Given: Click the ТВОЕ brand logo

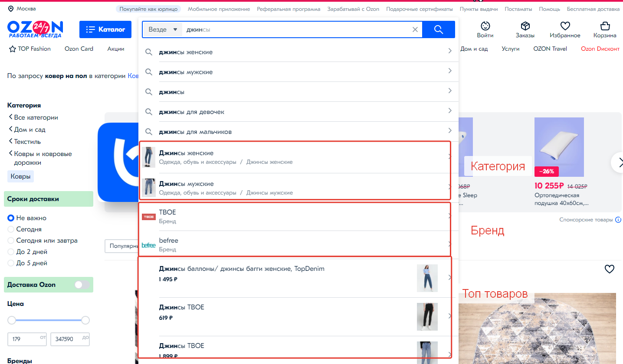Looking at the screenshot, I should [x=149, y=217].
